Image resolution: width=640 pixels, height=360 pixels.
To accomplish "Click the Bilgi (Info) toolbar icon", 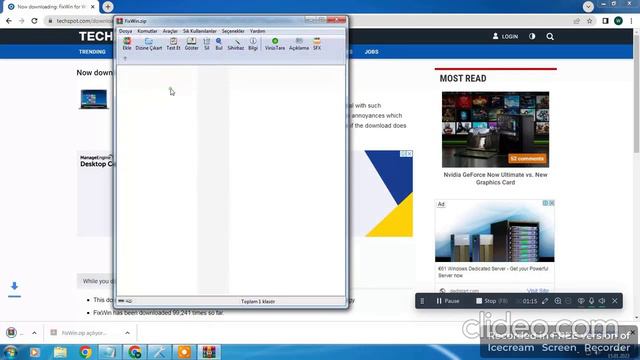I will point(253,44).
